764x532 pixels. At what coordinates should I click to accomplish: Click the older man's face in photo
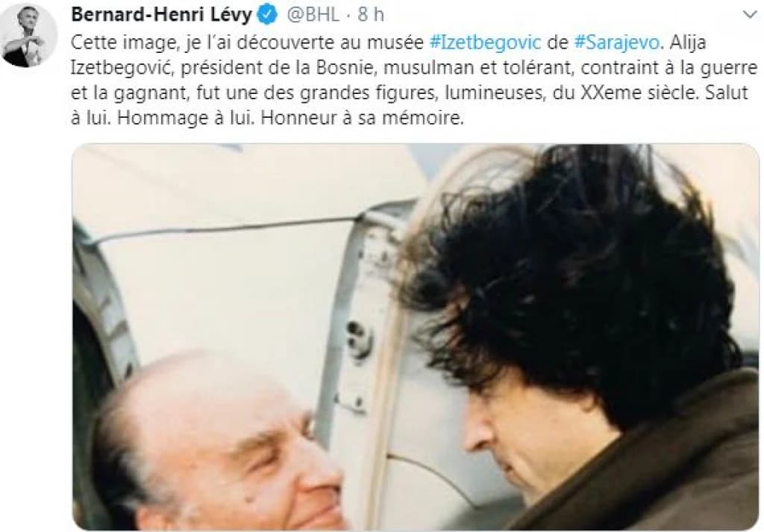pyautogui.click(x=234, y=453)
